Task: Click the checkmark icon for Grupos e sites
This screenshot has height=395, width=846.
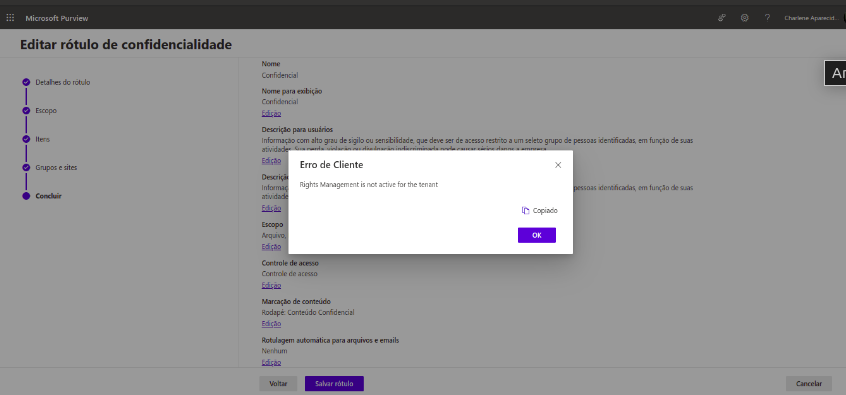Action: [x=26, y=167]
